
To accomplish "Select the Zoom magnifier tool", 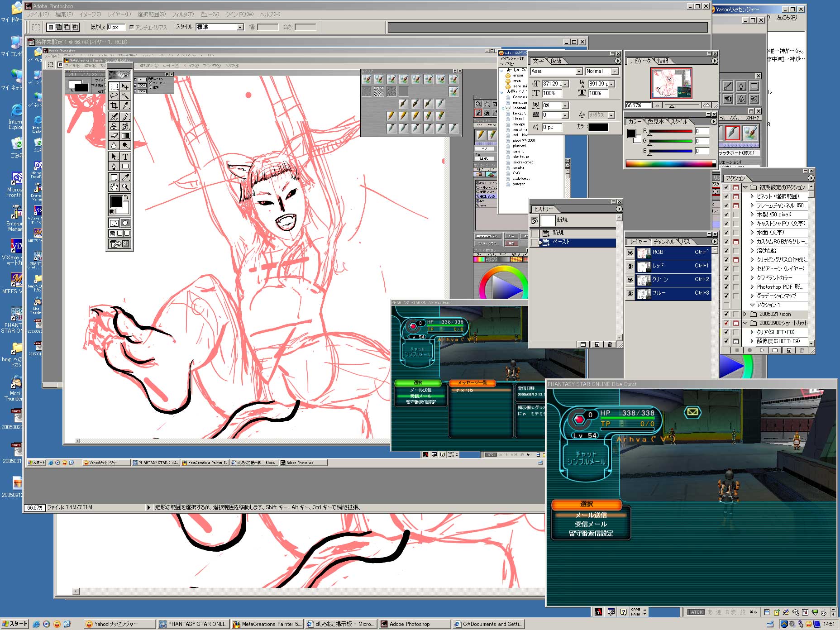I will click(x=125, y=187).
